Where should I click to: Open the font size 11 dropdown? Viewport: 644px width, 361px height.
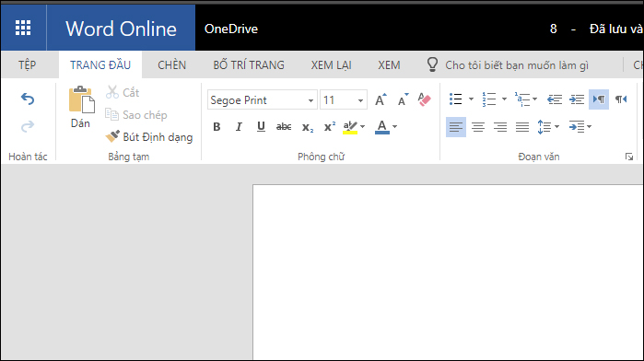[360, 100]
